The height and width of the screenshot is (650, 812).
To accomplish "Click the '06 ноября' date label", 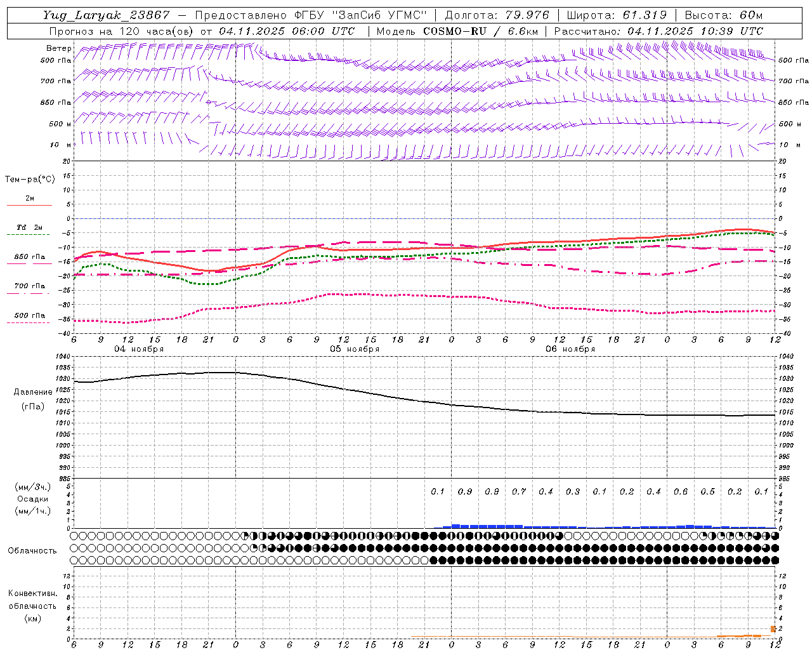I will point(570,349).
